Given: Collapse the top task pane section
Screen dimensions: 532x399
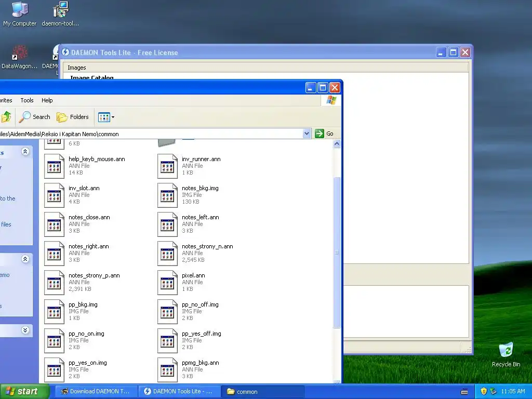Looking at the screenshot, I should tap(25, 151).
